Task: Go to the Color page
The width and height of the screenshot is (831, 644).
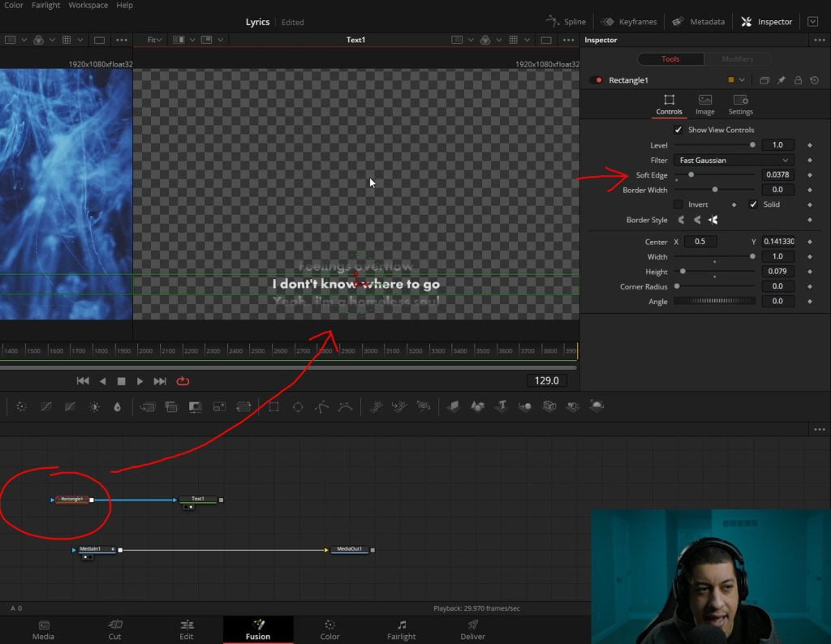Action: point(329,629)
